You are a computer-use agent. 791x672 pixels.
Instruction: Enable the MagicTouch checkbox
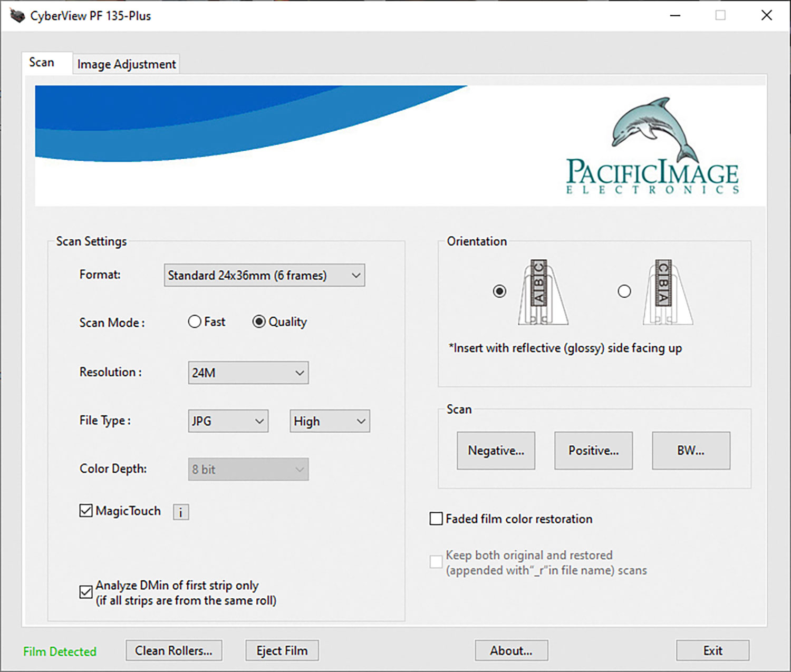point(86,511)
